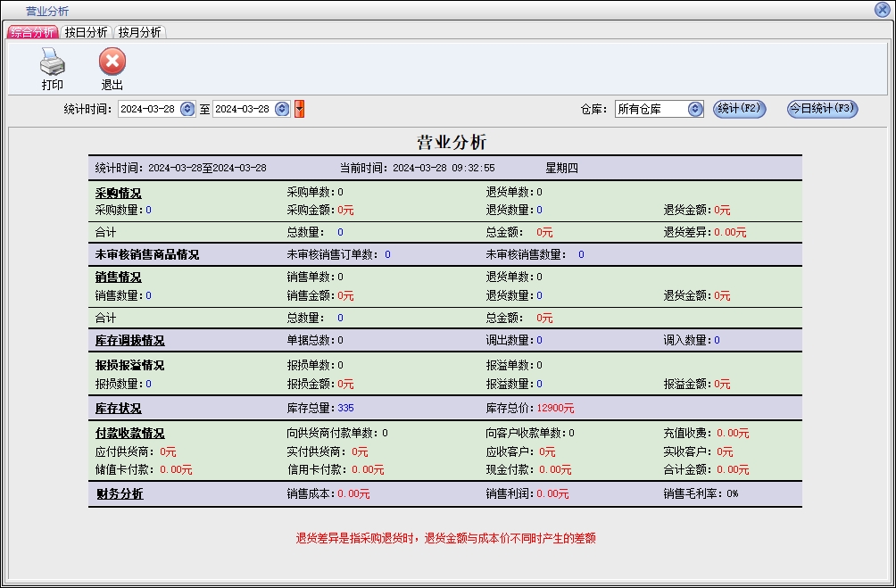Click the red Exit (退出) icon
The width and height of the screenshot is (896, 588).
tap(112, 62)
